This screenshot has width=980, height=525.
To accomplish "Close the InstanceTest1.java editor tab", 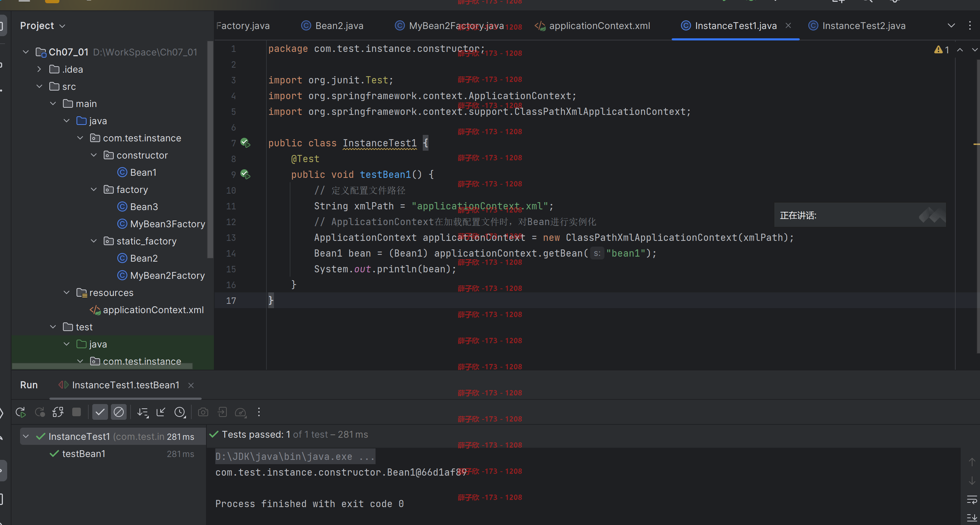I will pos(789,25).
